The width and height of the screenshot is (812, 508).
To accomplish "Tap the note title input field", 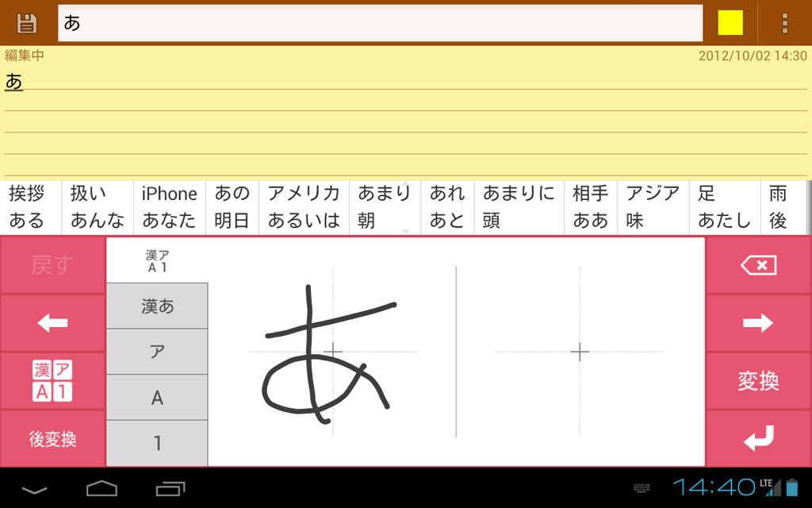I will tap(380, 23).
